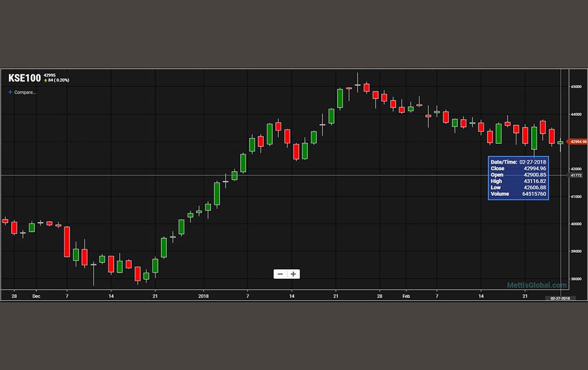
Task: Click the Volume value 64515760 in the tooltip
Action: (x=534, y=194)
